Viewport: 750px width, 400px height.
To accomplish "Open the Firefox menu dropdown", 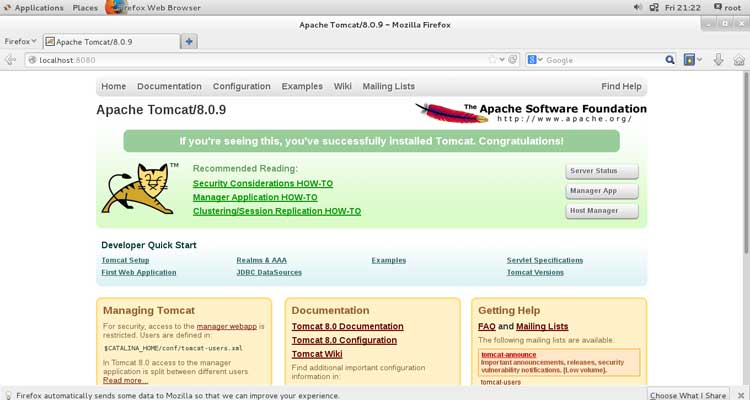I will pos(20,42).
